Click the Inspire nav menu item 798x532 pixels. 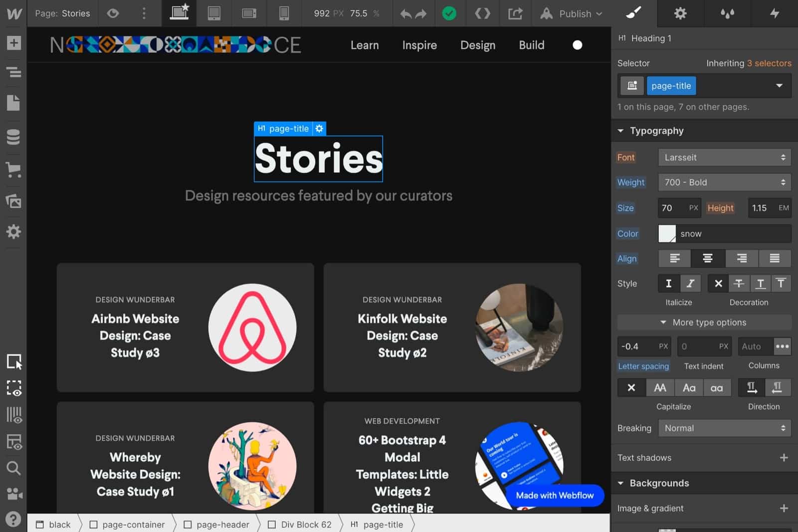coord(419,45)
